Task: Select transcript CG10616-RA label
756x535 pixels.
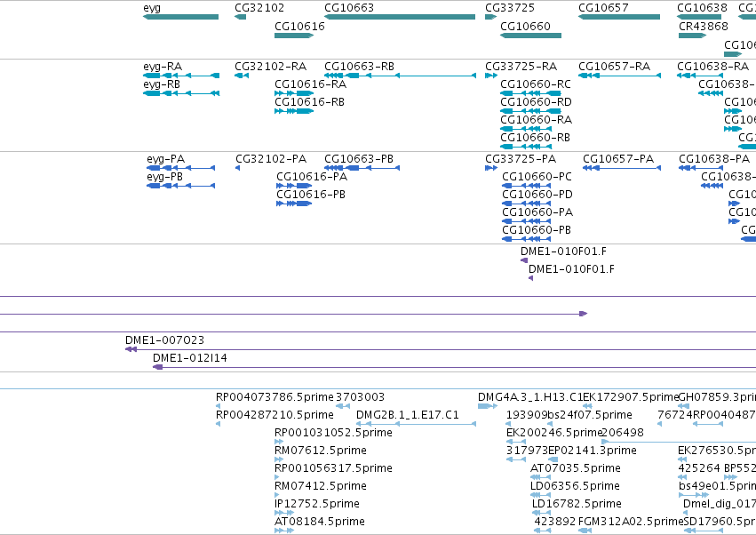Action: click(311, 84)
